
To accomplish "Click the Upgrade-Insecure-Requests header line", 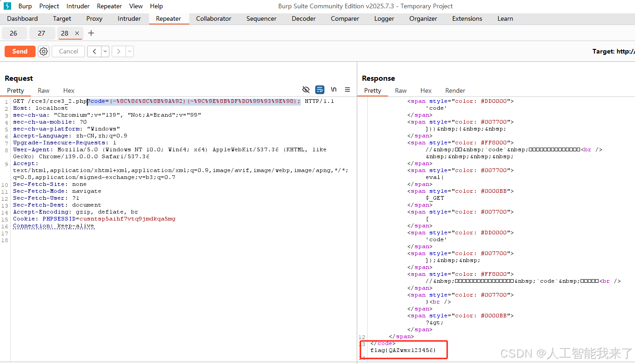I will pos(65,143).
